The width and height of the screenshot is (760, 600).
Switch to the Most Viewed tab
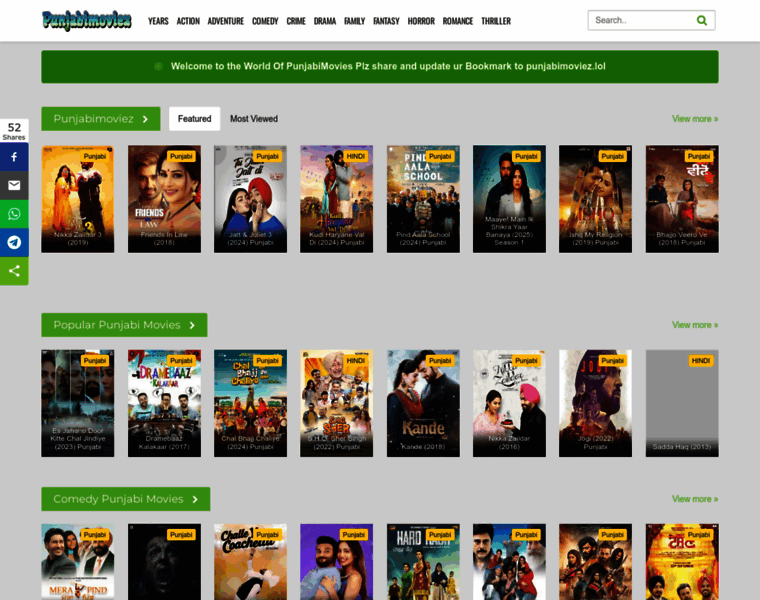click(x=253, y=119)
